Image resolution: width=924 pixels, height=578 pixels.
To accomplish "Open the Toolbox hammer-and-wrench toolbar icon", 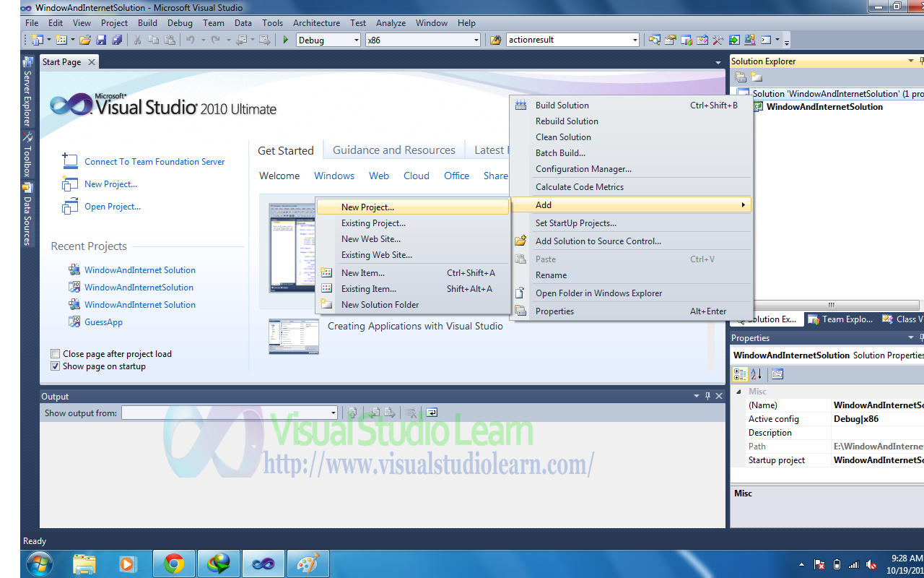I will click(718, 40).
